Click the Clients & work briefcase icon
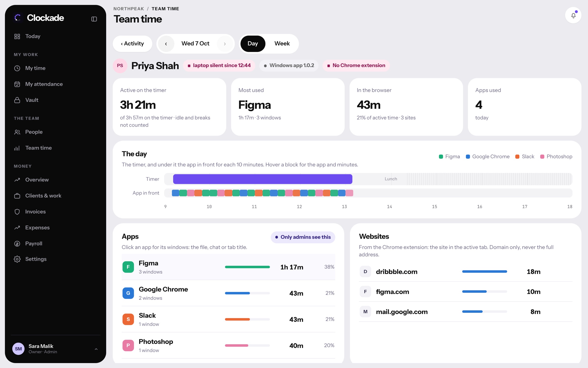 [17, 196]
